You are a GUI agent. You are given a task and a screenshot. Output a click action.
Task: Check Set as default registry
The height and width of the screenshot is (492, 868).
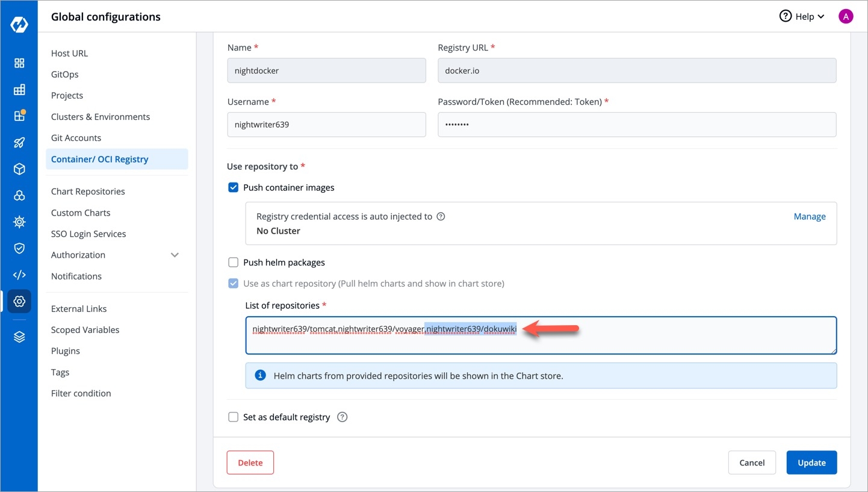point(234,417)
